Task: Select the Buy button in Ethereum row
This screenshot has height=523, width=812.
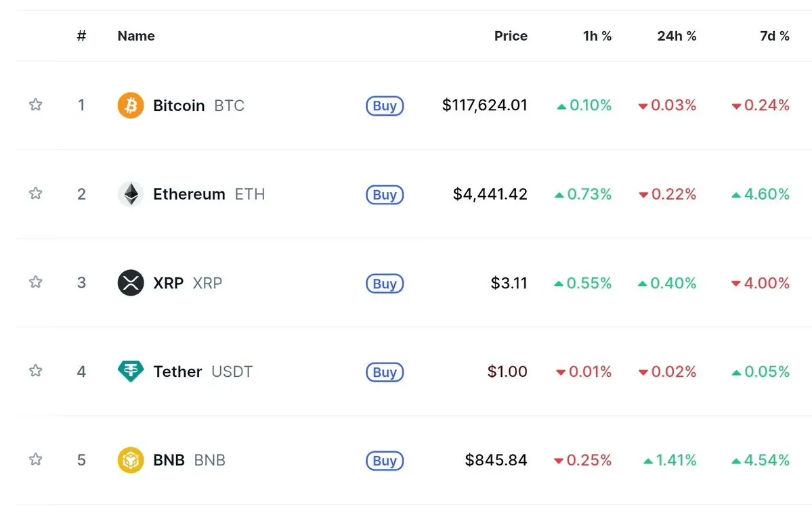Action: pos(385,194)
